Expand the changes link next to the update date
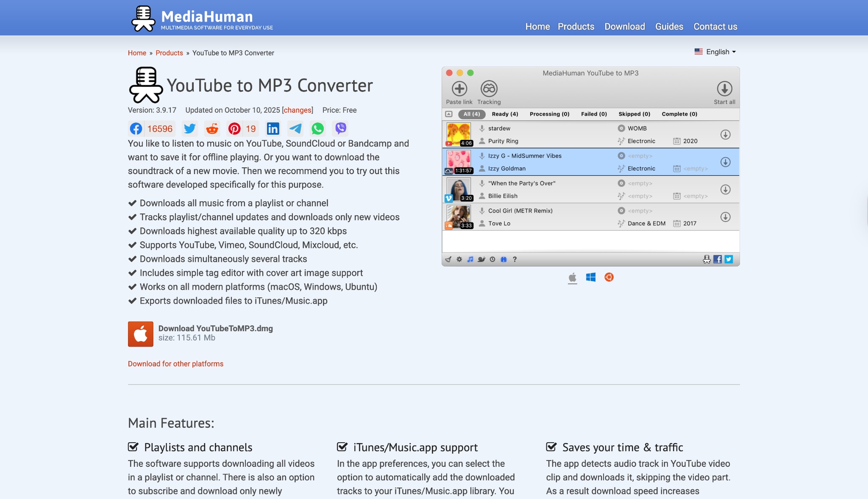The image size is (868, 499). click(298, 110)
